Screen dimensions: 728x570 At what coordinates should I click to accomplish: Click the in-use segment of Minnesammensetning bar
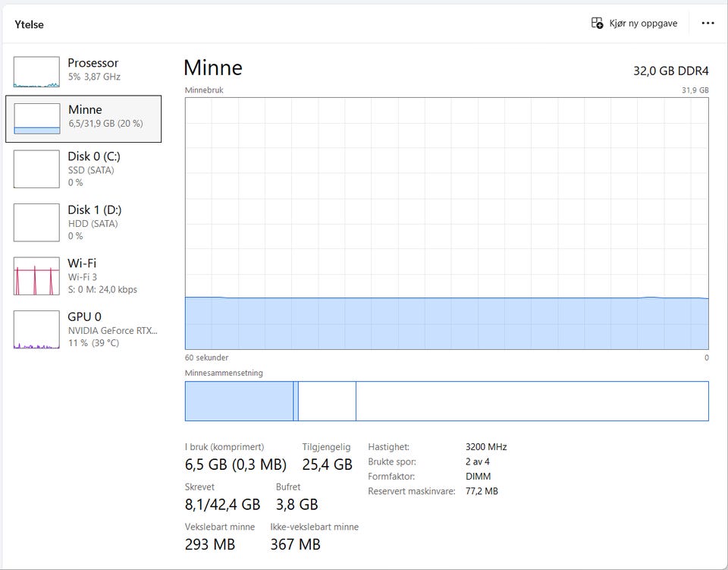point(239,402)
